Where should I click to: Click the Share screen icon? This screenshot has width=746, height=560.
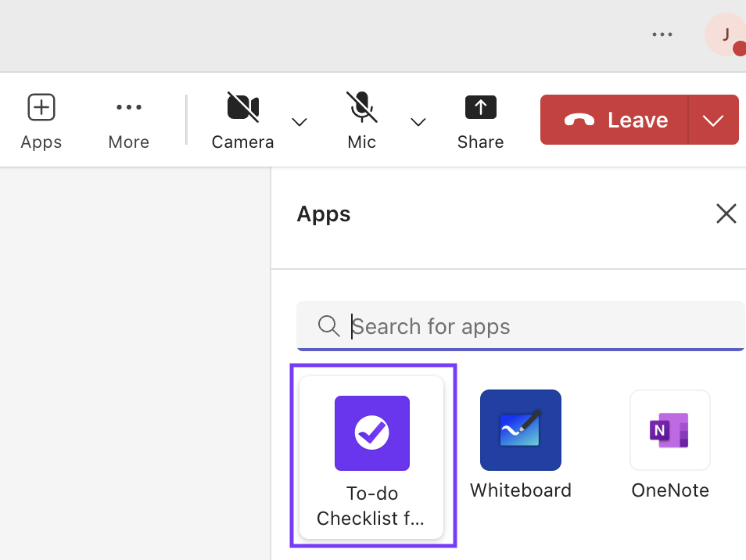click(480, 108)
